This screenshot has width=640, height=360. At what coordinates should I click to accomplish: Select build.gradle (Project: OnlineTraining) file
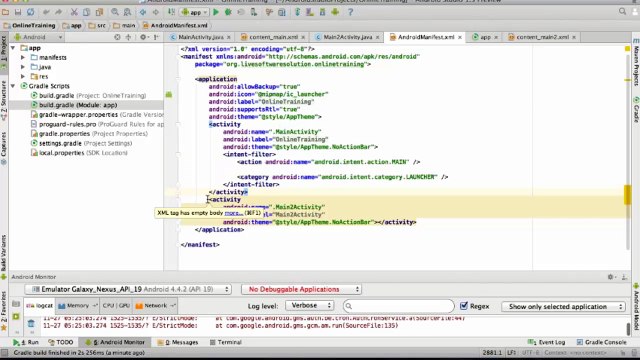point(88,96)
